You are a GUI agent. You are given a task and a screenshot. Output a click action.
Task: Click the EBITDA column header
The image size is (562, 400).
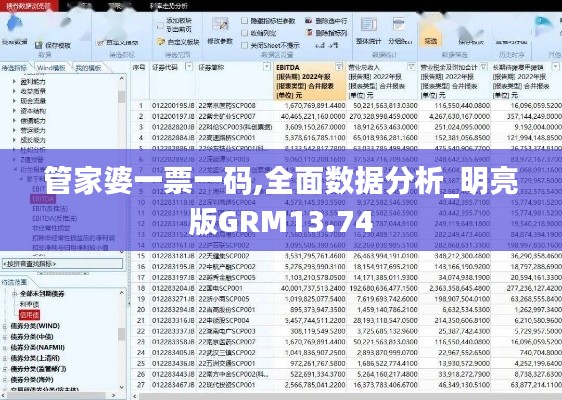point(309,81)
